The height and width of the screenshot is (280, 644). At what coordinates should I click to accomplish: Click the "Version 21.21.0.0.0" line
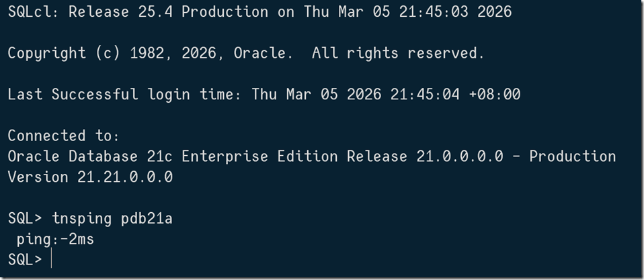click(90, 177)
